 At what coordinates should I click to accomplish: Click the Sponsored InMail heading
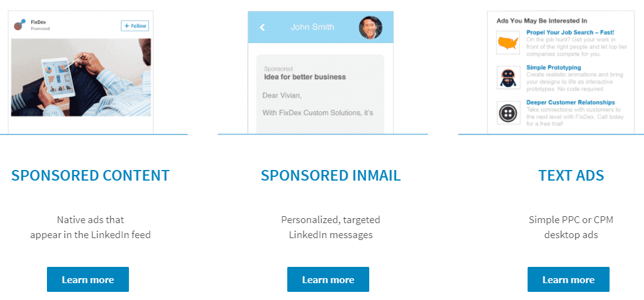330,176
